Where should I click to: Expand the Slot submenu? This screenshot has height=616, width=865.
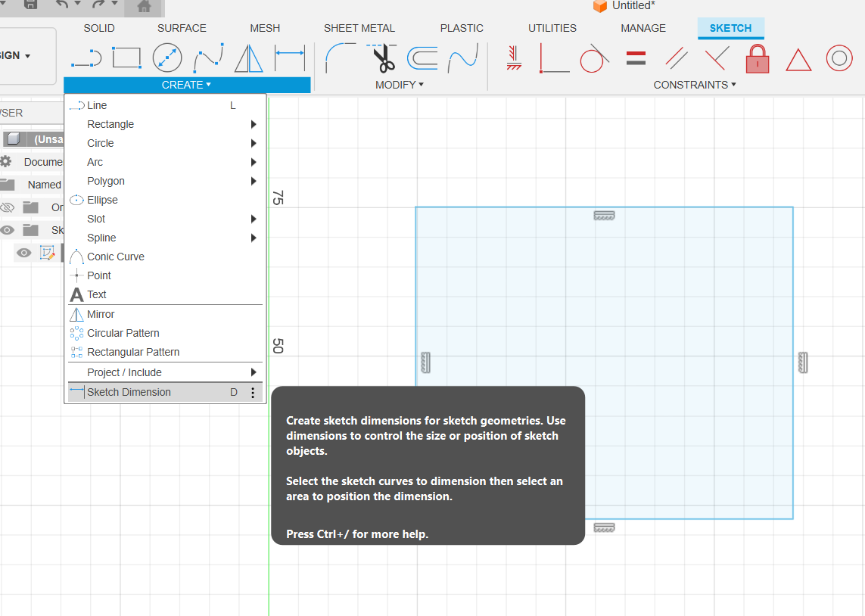[254, 219]
